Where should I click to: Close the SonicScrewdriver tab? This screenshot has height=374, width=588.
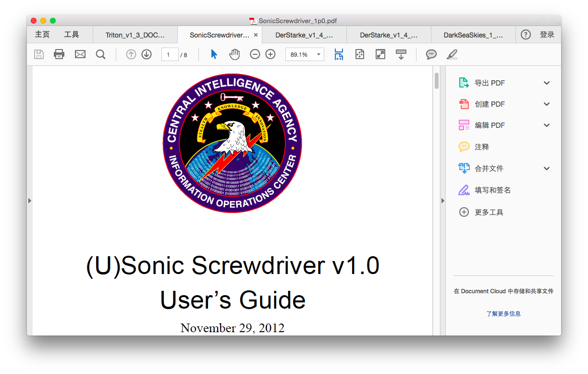pyautogui.click(x=256, y=35)
